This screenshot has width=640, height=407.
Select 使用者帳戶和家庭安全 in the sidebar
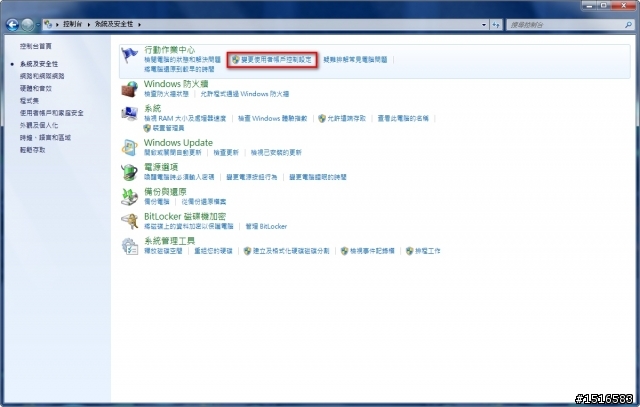pyautogui.click(x=51, y=113)
